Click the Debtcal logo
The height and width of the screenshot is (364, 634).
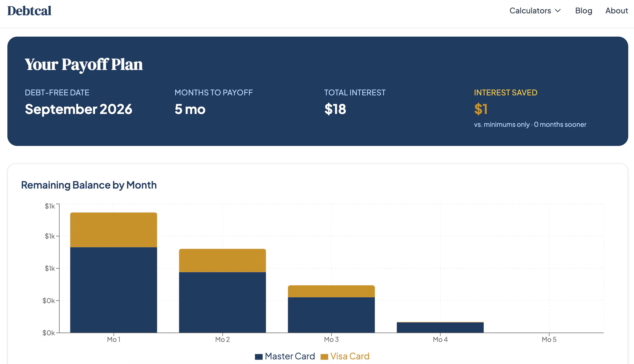[29, 11]
